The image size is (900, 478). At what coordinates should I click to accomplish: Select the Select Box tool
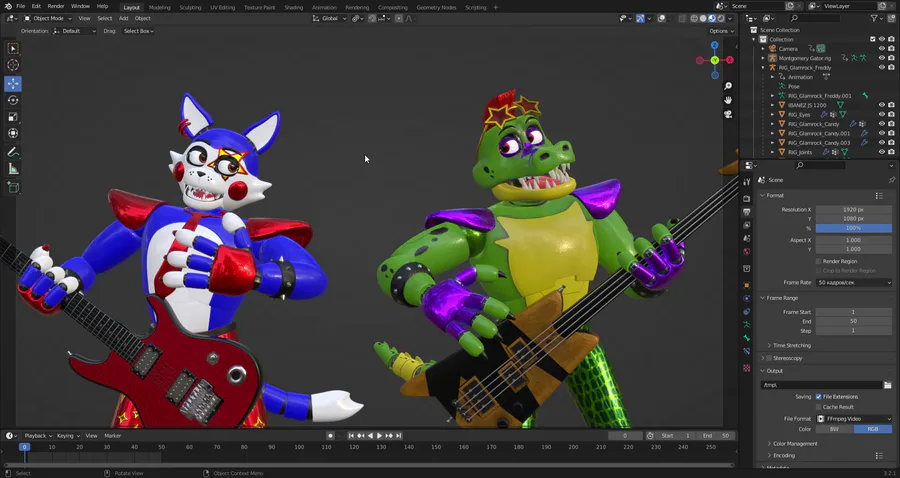[13, 49]
